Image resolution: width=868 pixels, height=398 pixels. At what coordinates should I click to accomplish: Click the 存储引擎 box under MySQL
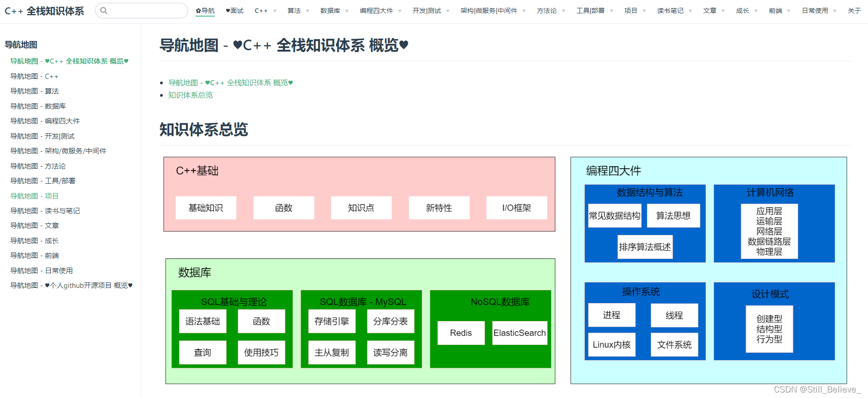(332, 321)
